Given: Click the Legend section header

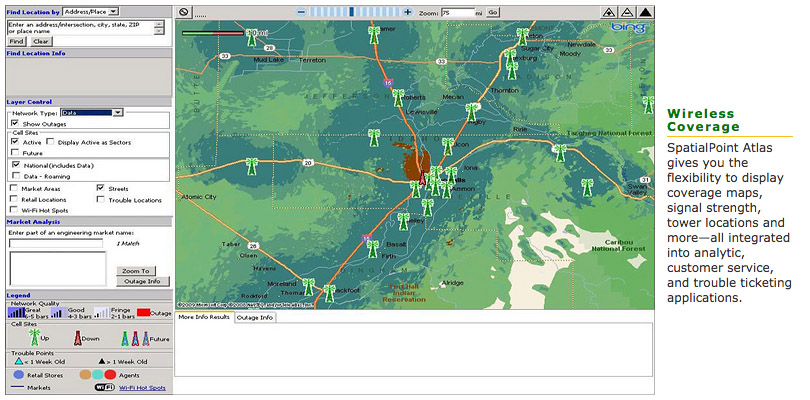Looking at the screenshot, I should point(89,295).
